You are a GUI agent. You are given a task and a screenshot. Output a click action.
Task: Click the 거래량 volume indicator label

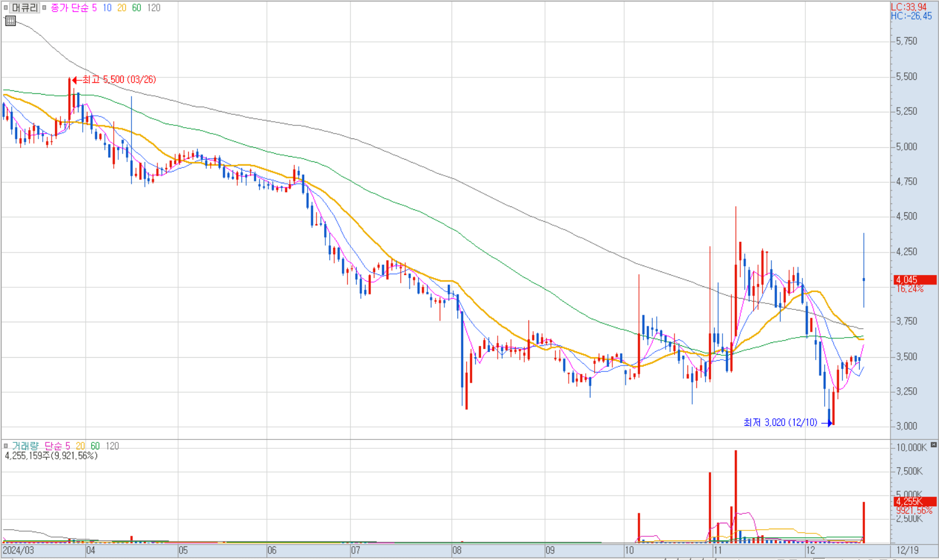pyautogui.click(x=26, y=446)
